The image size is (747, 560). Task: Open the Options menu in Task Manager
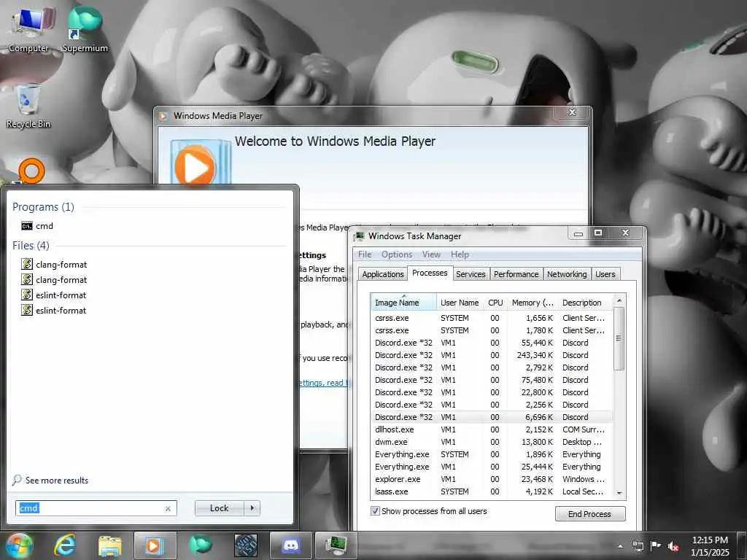[x=396, y=254]
